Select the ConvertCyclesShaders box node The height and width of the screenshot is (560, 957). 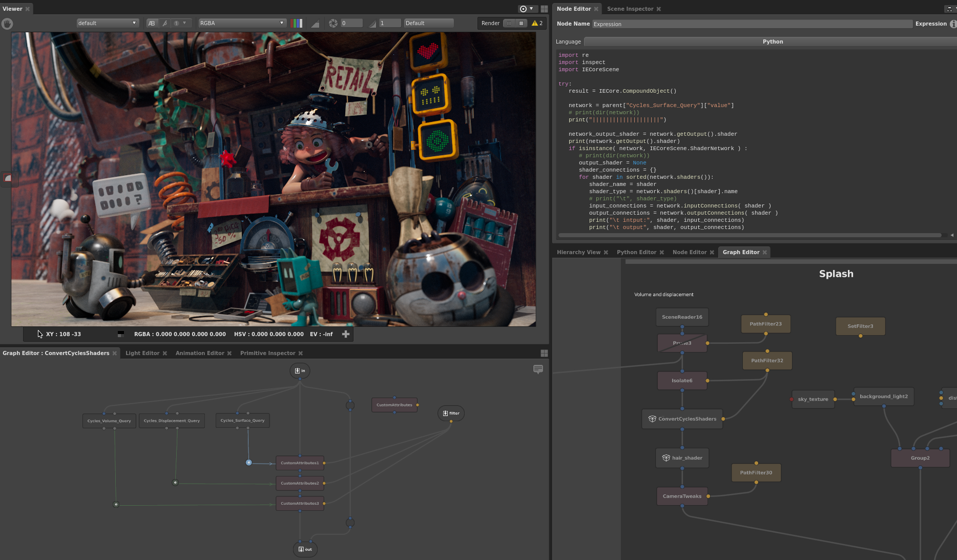pos(682,419)
